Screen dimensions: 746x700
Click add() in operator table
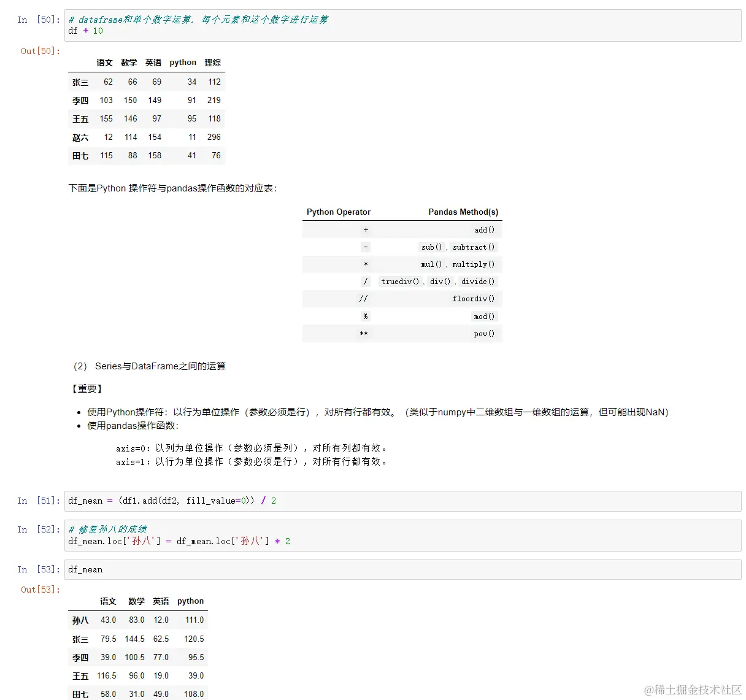[x=484, y=230]
